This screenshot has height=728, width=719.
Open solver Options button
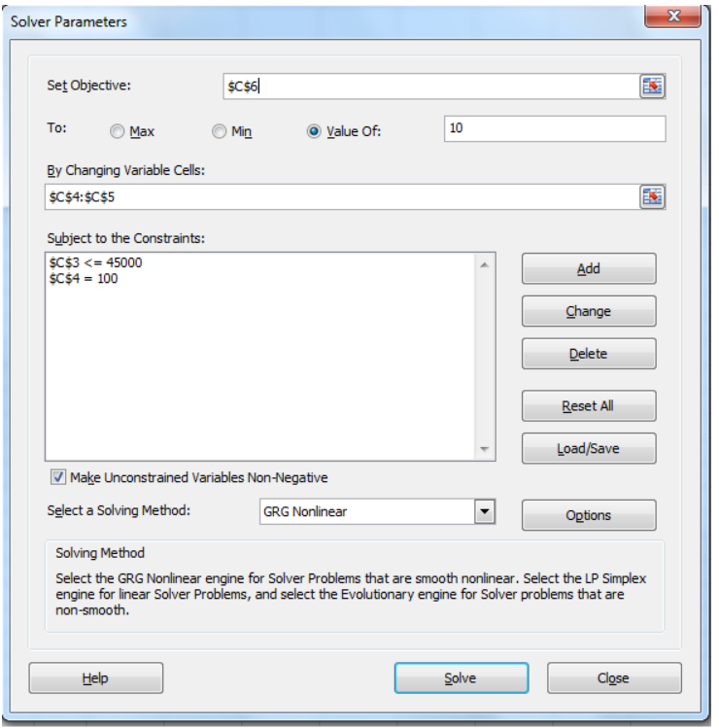(x=589, y=515)
